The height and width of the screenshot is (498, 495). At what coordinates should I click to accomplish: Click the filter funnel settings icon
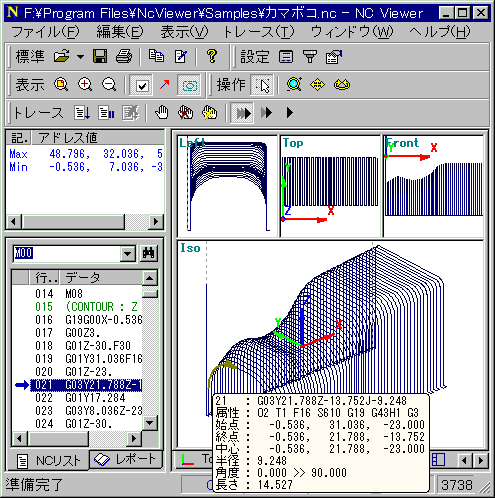coord(310,56)
